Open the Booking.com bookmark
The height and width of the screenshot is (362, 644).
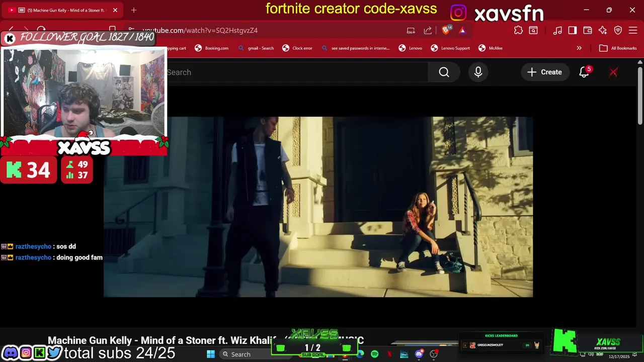[211, 48]
